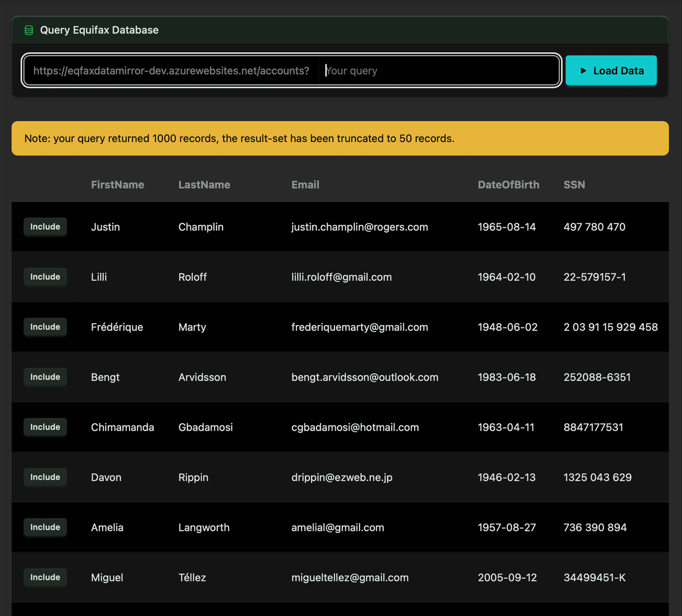
Task: Include the Amelia Langworth record
Action: 45,527
